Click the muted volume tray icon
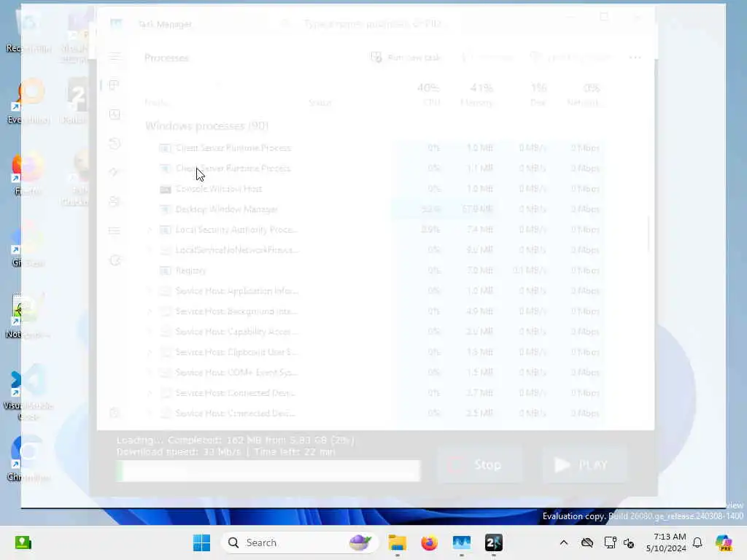 click(629, 542)
